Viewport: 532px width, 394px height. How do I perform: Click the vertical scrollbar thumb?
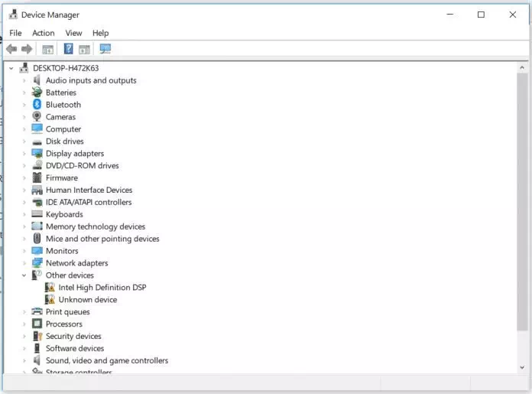coord(522,201)
